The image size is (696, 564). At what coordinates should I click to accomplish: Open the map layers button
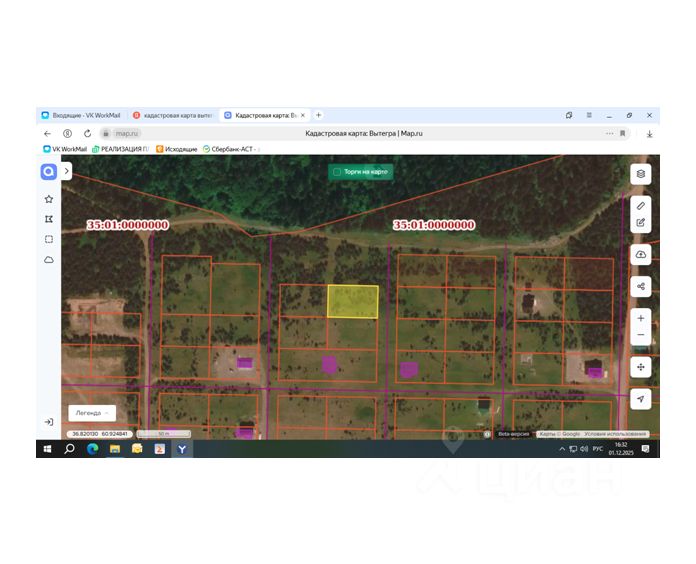tap(641, 174)
